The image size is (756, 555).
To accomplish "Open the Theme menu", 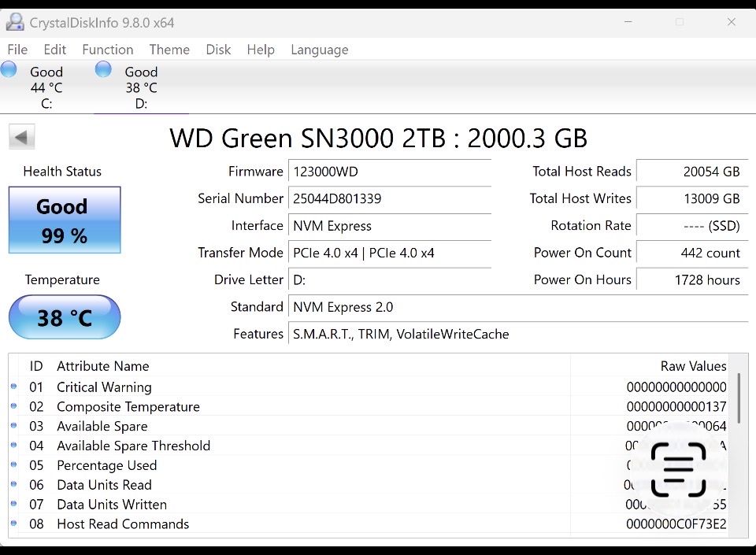I will 169,50.
